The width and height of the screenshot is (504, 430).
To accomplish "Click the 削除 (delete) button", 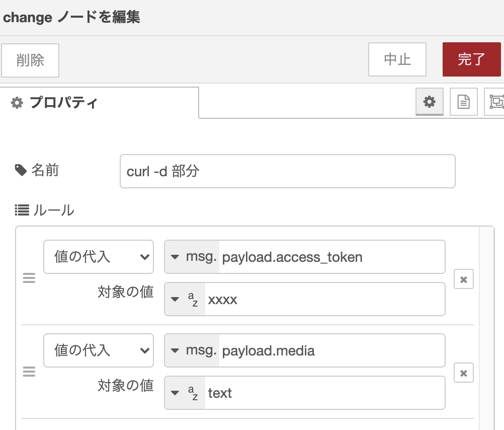I will click(30, 60).
